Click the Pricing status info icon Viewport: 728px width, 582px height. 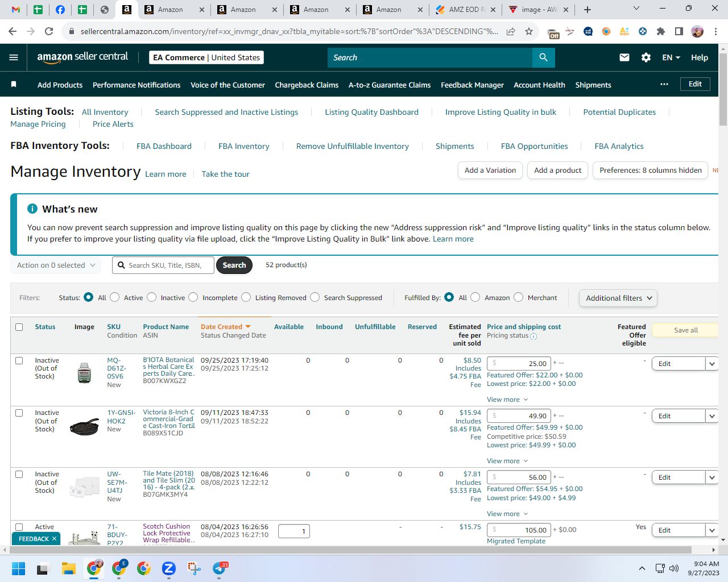[x=533, y=336]
